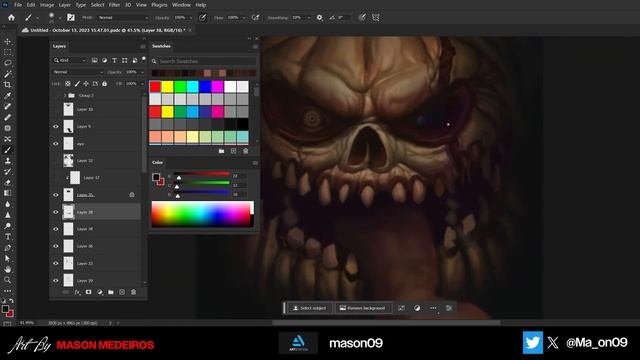Image resolution: width=640 pixels, height=360 pixels.
Task: Create new swatch icon in Swatches panel
Action: [x=233, y=151]
